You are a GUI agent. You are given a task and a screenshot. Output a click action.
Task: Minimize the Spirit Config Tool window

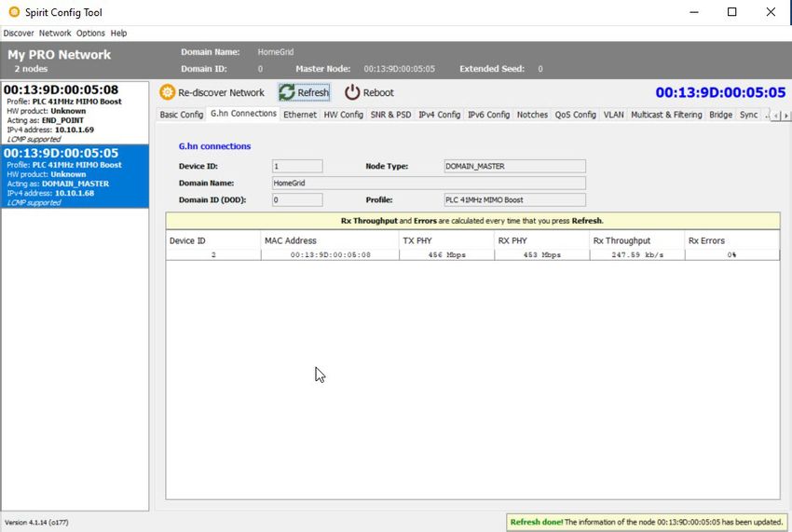tap(694, 11)
